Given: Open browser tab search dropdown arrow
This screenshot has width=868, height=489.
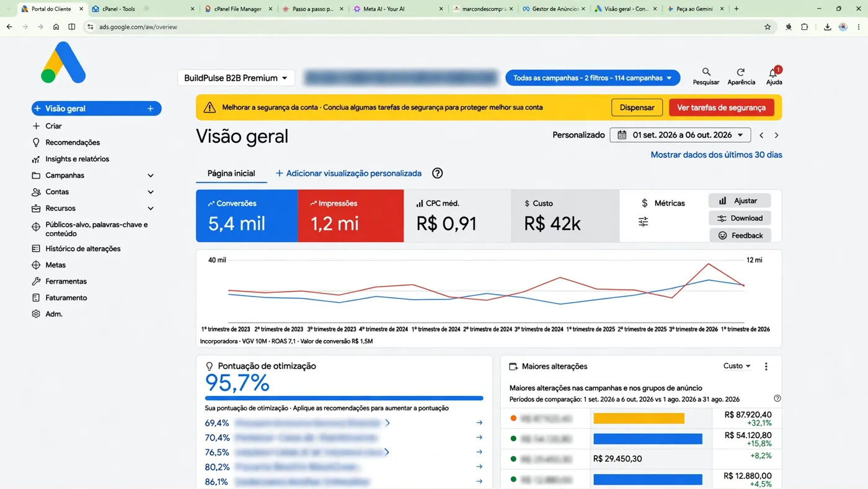Looking at the screenshot, I should point(8,9).
